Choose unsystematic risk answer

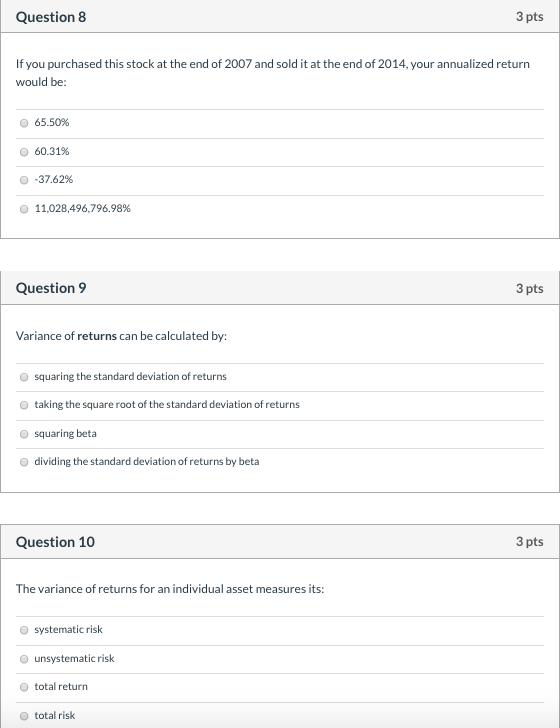24,659
